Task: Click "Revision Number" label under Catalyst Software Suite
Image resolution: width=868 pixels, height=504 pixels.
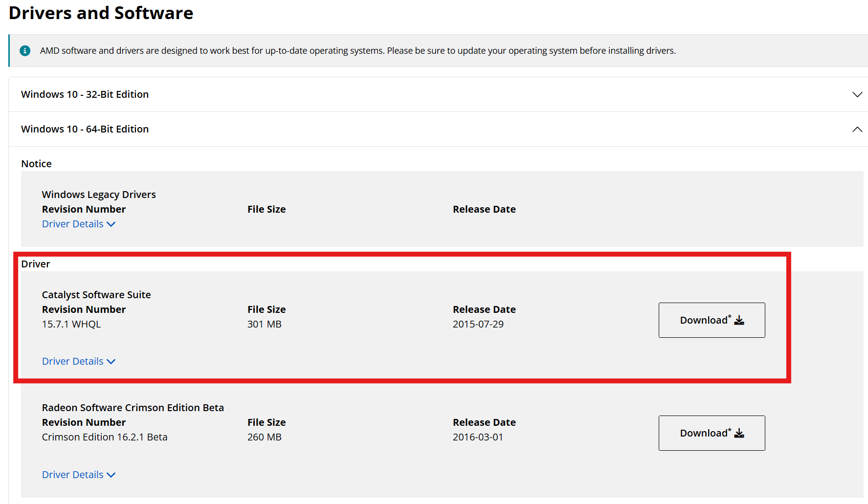Action: tap(84, 309)
